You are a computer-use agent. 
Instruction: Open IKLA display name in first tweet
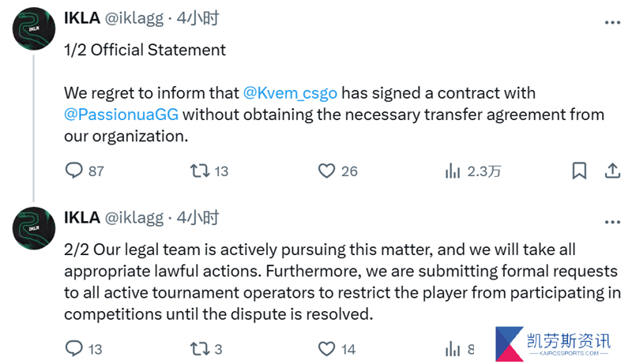click(x=82, y=18)
